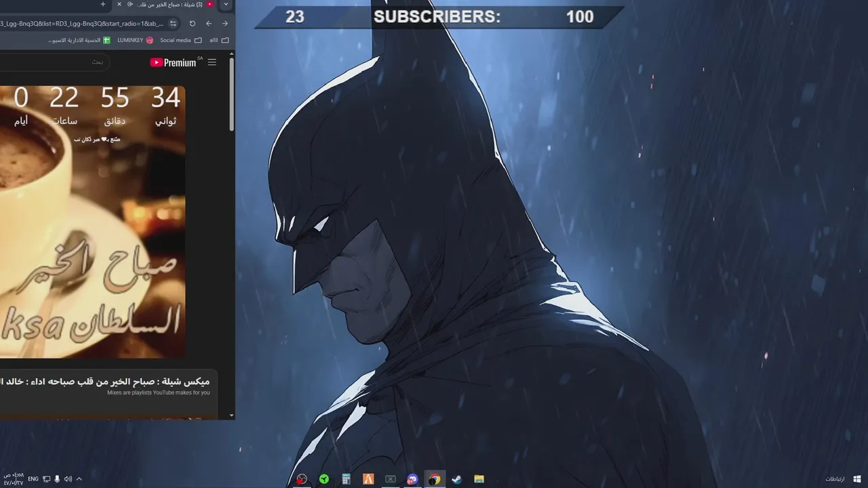Go back in Chrome
This screenshot has height=488, width=868.
tap(209, 23)
